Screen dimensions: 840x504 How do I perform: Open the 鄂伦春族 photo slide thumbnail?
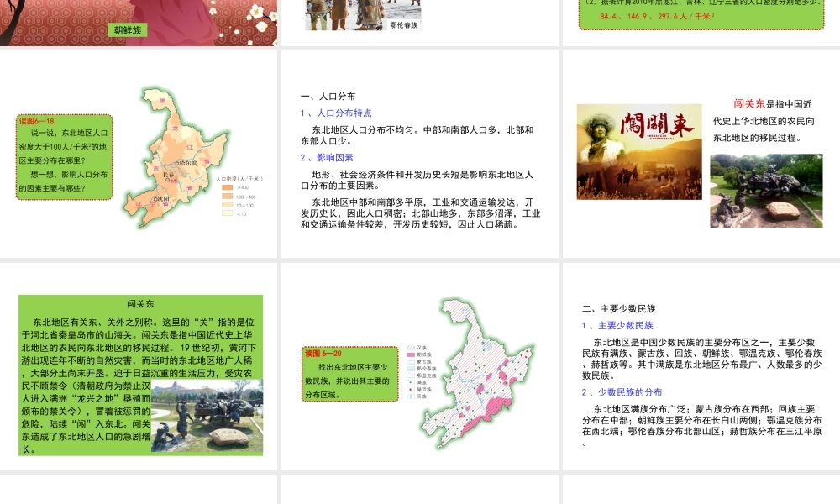[419, 23]
